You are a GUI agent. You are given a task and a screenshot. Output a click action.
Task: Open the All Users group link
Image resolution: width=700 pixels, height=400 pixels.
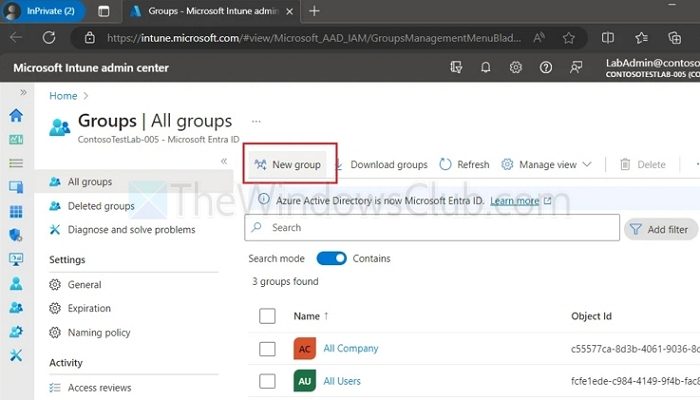[x=342, y=381]
